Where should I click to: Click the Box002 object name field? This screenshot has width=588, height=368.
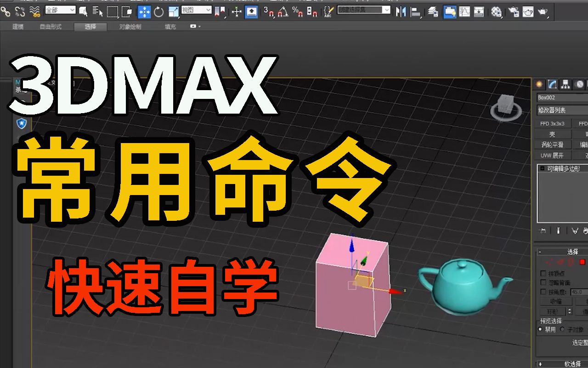(x=562, y=98)
